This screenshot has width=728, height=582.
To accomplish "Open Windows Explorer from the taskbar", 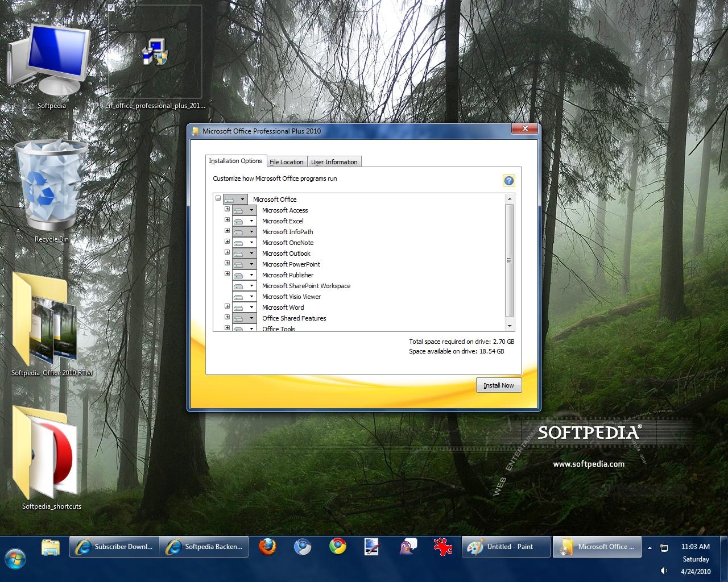I will pos(51,547).
